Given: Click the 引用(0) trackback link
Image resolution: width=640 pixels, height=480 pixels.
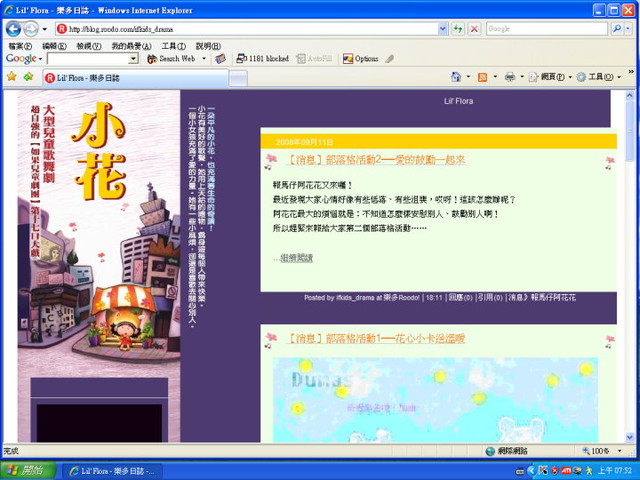Looking at the screenshot, I should [x=490, y=298].
